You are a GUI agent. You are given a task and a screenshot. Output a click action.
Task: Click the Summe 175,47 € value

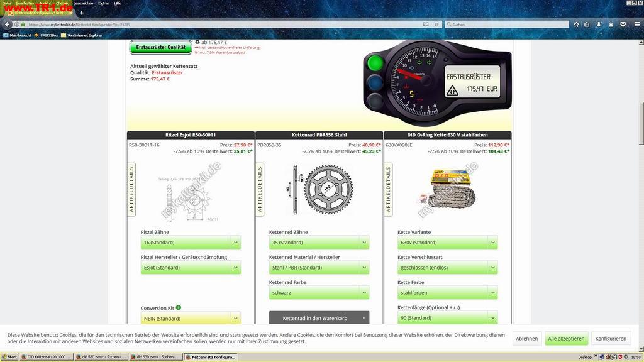(x=160, y=79)
